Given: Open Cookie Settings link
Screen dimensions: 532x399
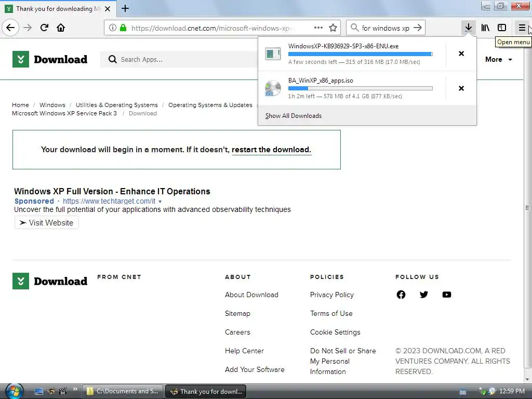Looking at the screenshot, I should (x=335, y=332).
